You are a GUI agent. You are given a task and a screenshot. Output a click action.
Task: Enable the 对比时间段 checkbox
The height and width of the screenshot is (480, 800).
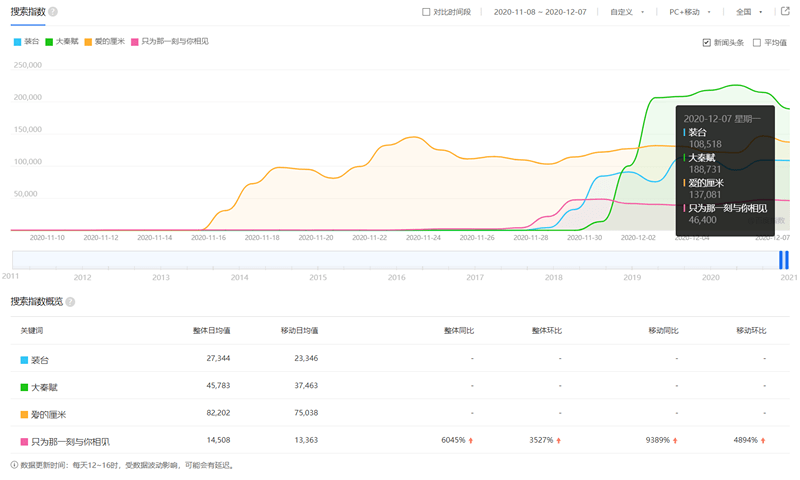click(x=426, y=12)
